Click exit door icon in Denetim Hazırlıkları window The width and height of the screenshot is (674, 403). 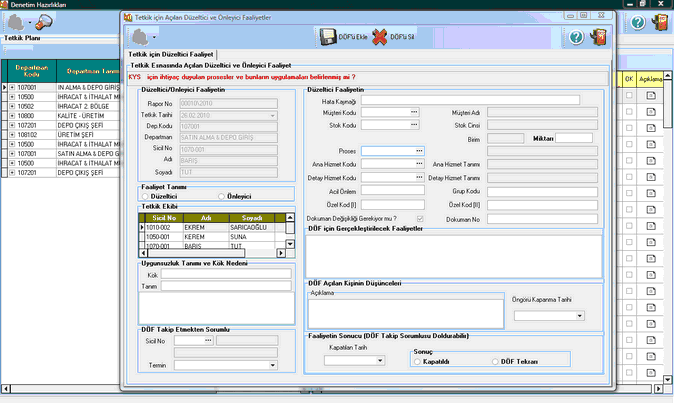pos(660,22)
